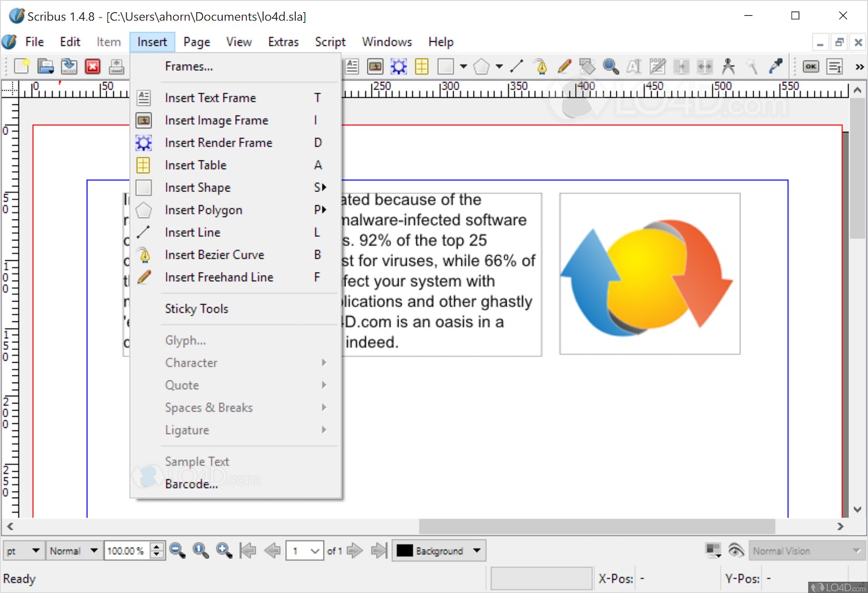Click the zoom out magnifier in status bar
The image size is (868, 593).
click(177, 550)
